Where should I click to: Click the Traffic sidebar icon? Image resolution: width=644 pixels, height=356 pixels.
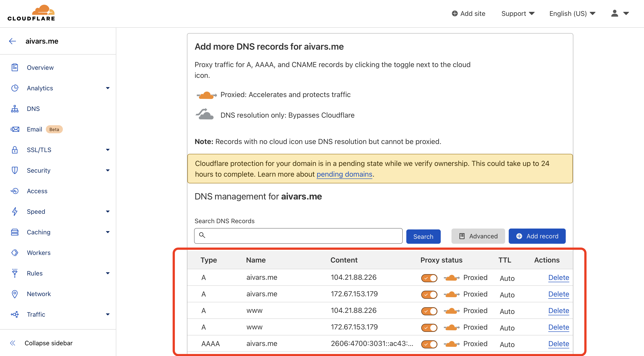15,314
